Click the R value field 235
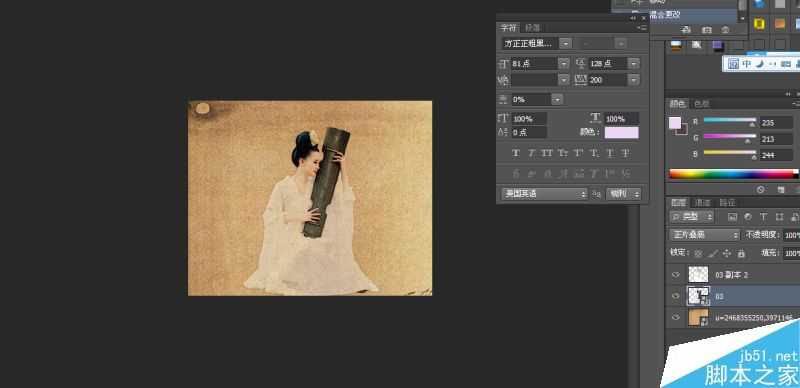 point(776,123)
